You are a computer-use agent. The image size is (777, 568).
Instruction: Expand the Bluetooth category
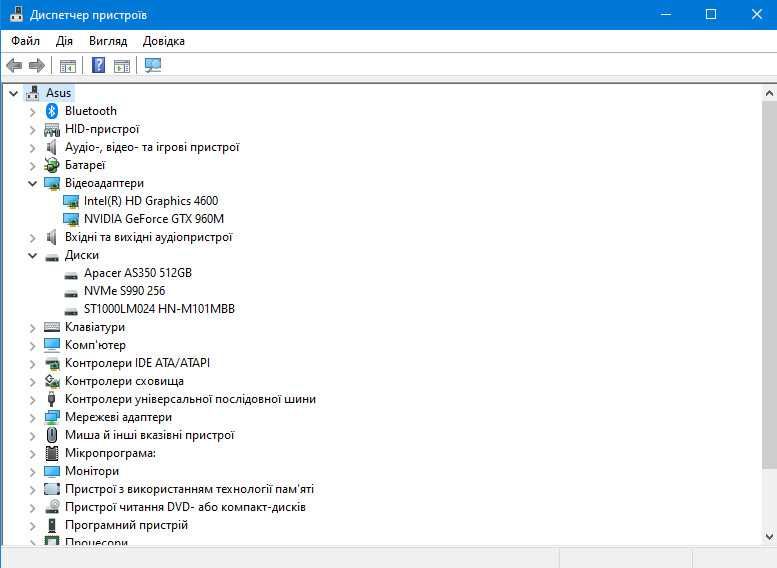33,112
